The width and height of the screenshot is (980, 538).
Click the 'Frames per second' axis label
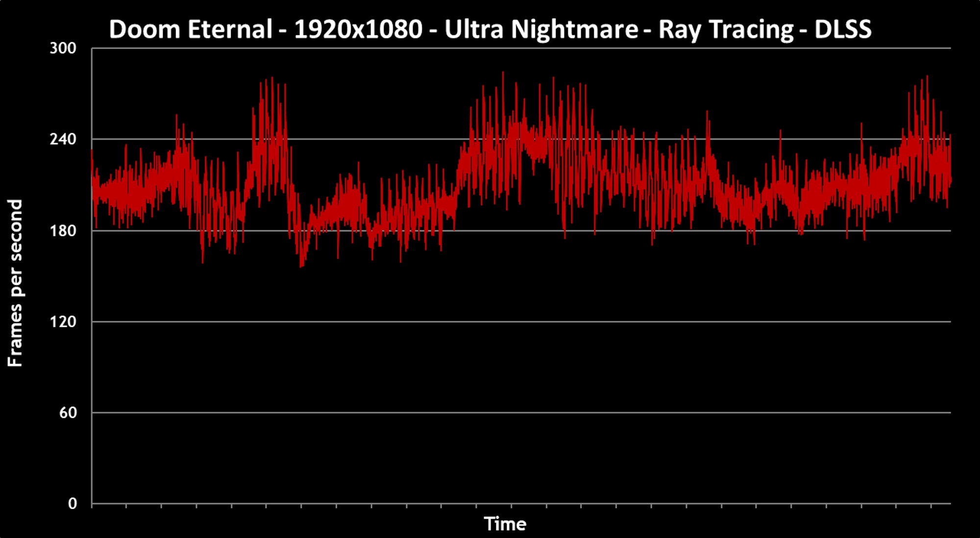(15, 283)
